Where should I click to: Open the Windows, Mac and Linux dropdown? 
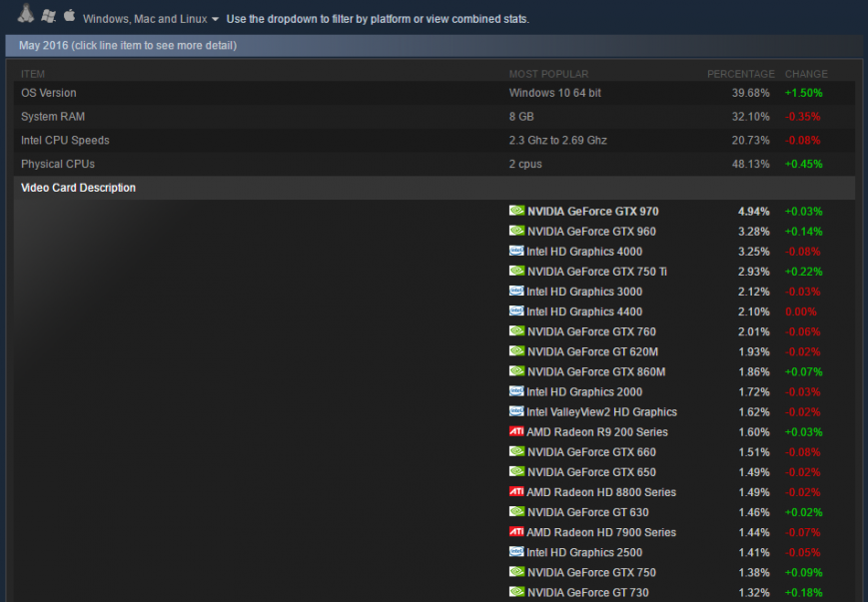click(x=151, y=19)
